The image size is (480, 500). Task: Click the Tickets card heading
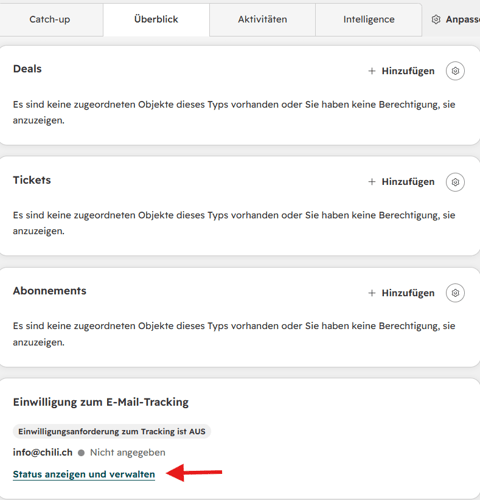pos(32,180)
